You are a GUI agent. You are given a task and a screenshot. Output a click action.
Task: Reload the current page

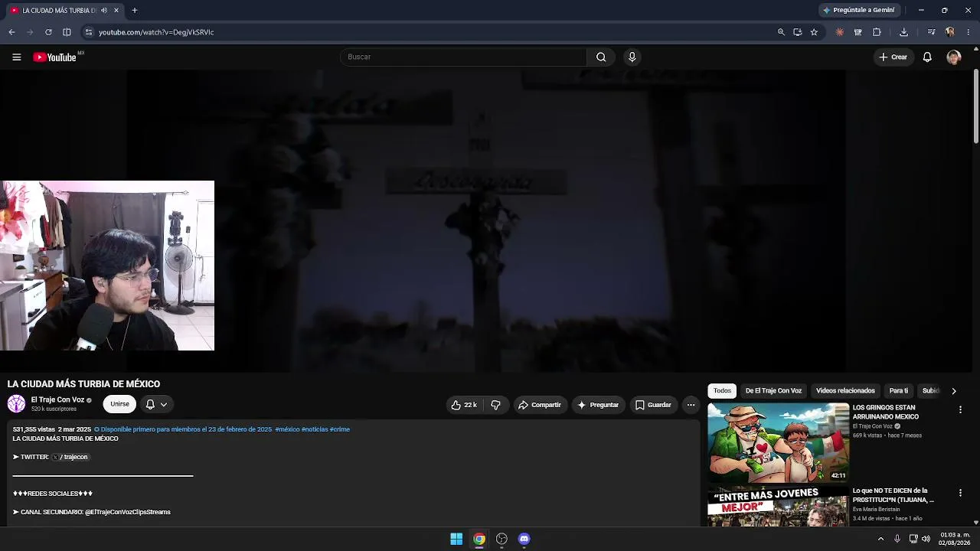(x=48, y=32)
